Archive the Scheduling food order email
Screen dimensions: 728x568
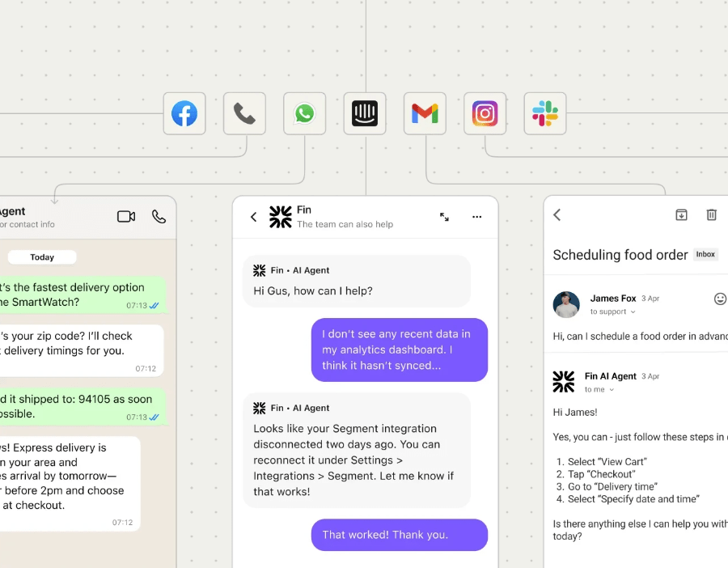[681, 215]
